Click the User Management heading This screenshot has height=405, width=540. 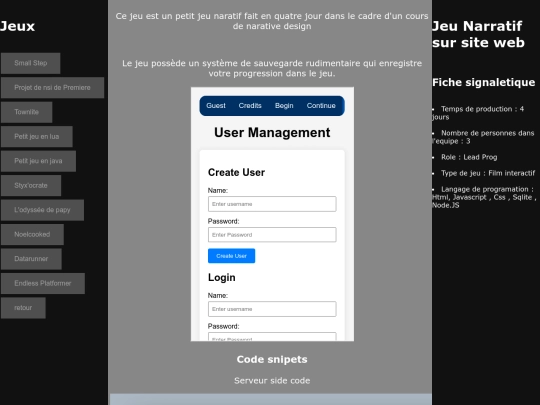click(272, 133)
